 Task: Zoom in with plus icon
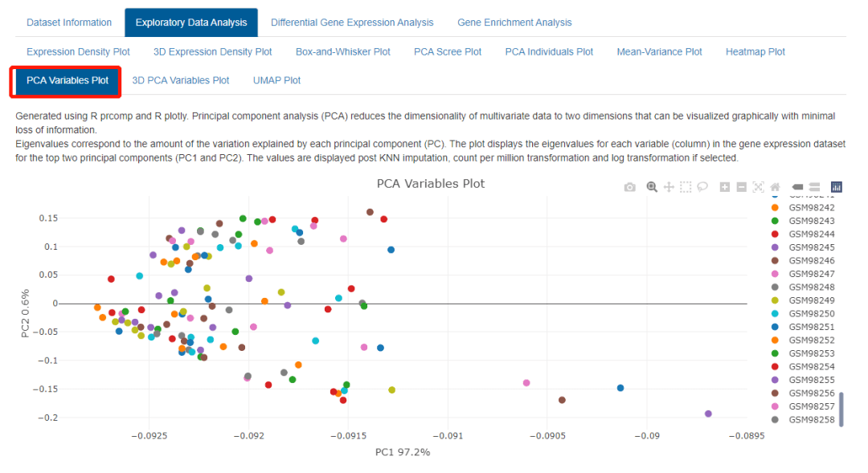tap(725, 187)
